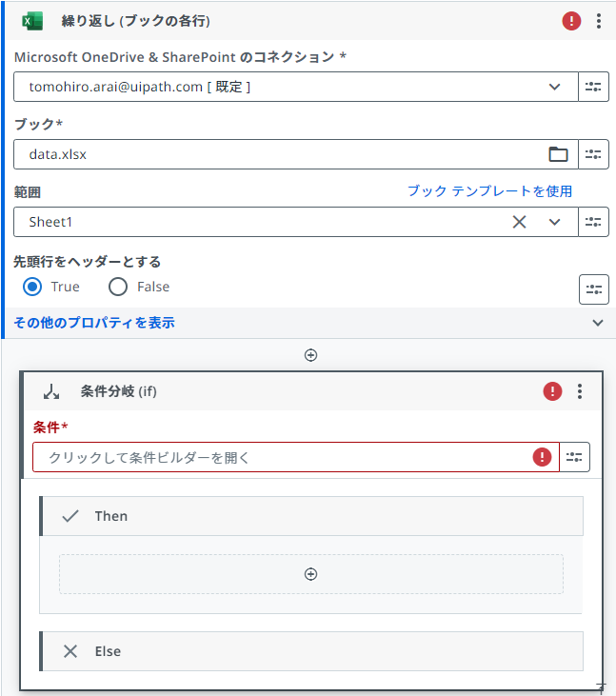Open options button beside connection field

tap(593, 87)
